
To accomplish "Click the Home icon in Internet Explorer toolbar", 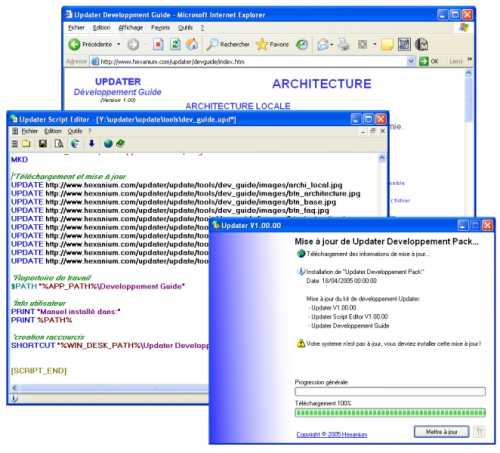I will click(x=192, y=44).
